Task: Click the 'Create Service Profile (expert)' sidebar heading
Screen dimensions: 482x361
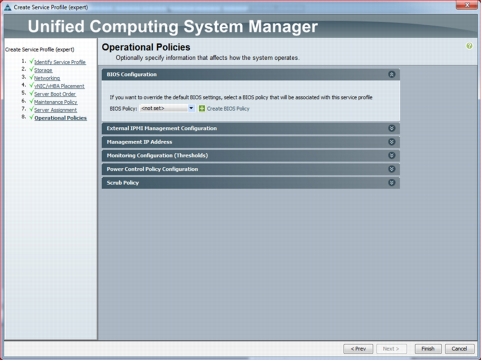Action: click(x=40, y=50)
